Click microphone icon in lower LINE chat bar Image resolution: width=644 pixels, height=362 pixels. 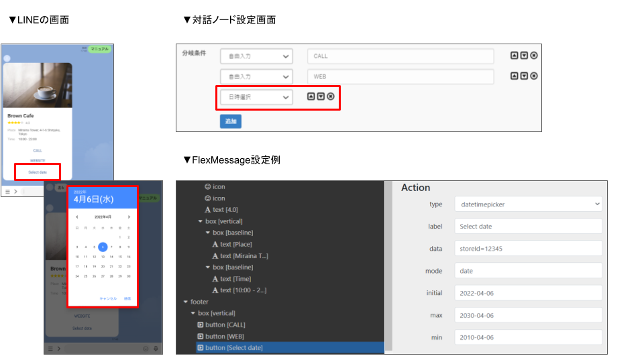[x=156, y=349]
